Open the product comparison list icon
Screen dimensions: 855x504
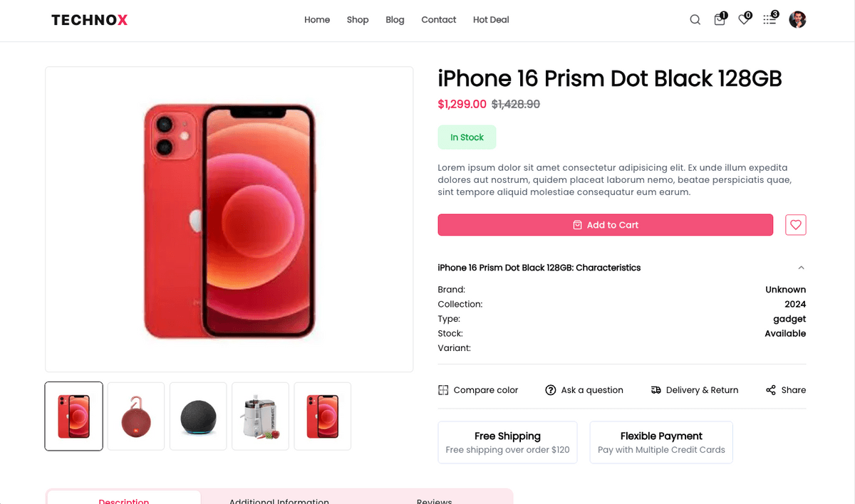pyautogui.click(x=769, y=19)
